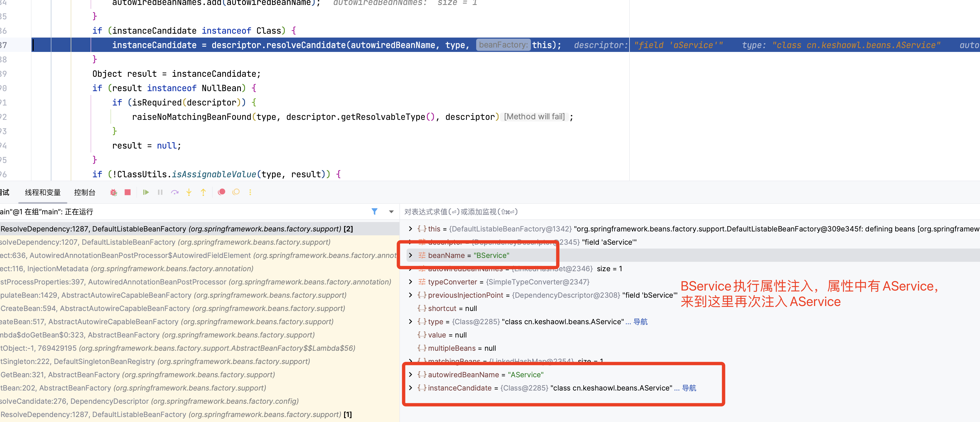Open the View Breakpoints icon

click(x=222, y=192)
